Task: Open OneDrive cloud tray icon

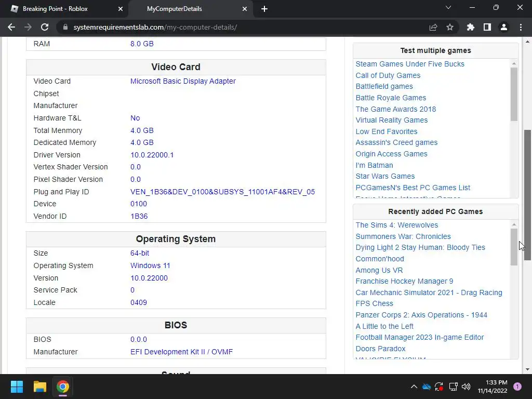Action: pos(427,387)
